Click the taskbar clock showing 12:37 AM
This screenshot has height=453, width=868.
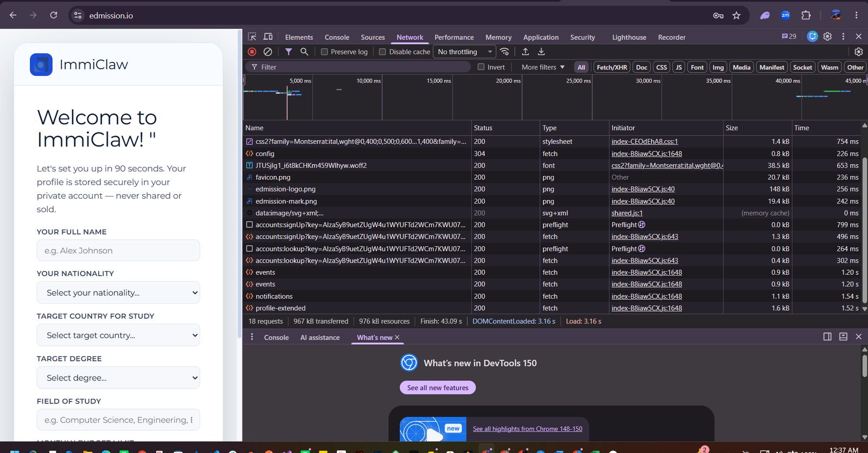click(844, 450)
